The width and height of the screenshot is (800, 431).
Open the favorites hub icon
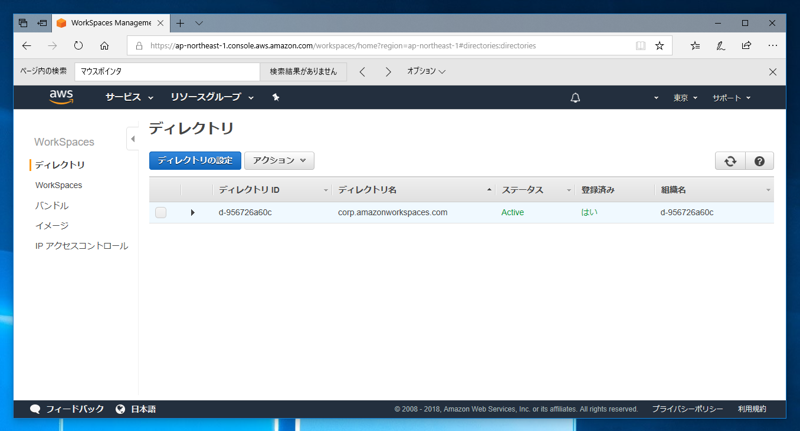click(695, 46)
